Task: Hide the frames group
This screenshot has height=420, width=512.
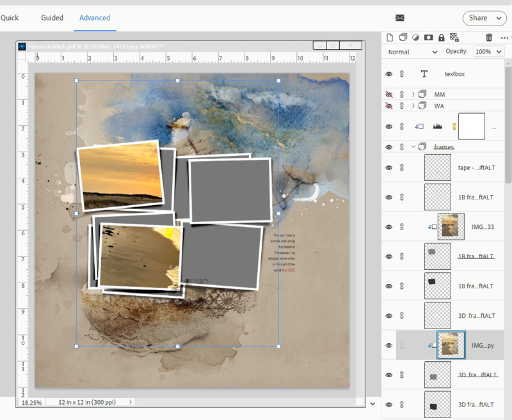Action: click(x=389, y=147)
